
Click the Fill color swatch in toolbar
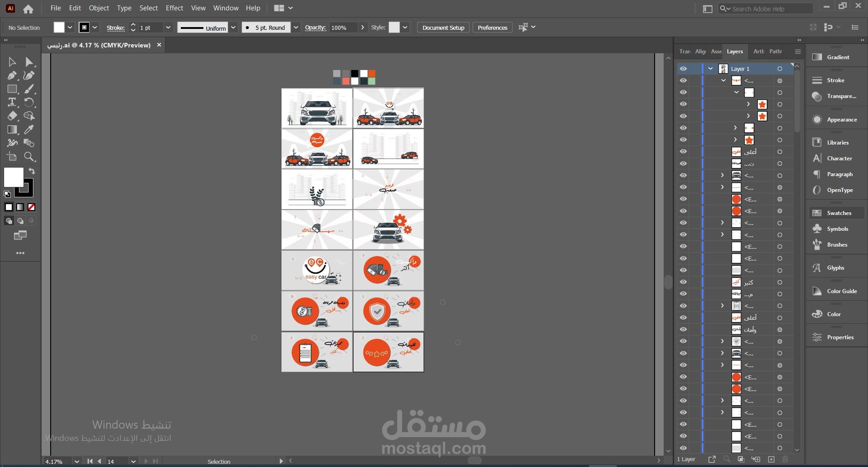click(14, 177)
